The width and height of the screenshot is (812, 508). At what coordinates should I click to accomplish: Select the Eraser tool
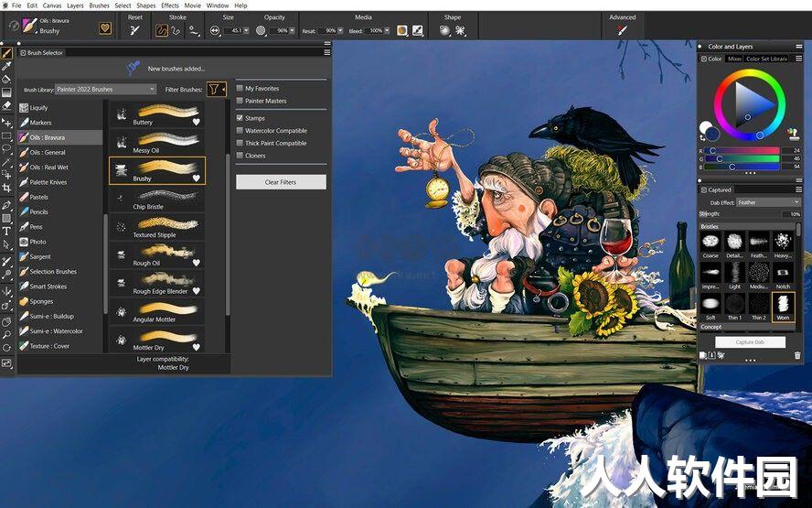pyautogui.click(x=6, y=105)
